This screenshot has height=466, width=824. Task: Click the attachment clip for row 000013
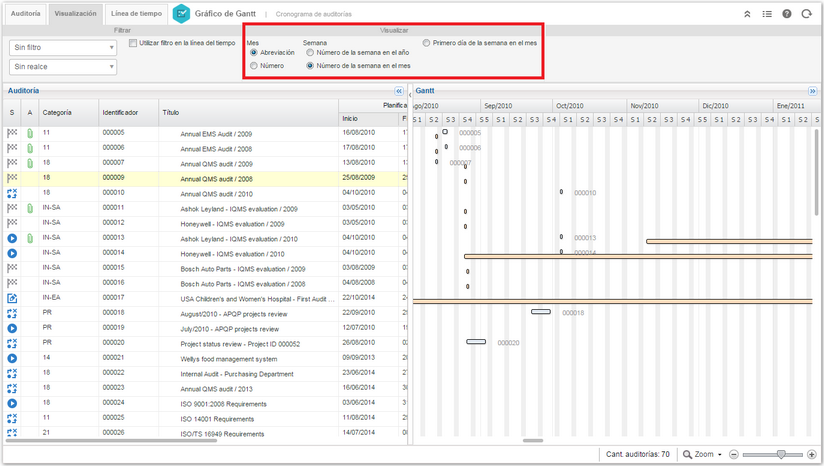click(x=30, y=239)
